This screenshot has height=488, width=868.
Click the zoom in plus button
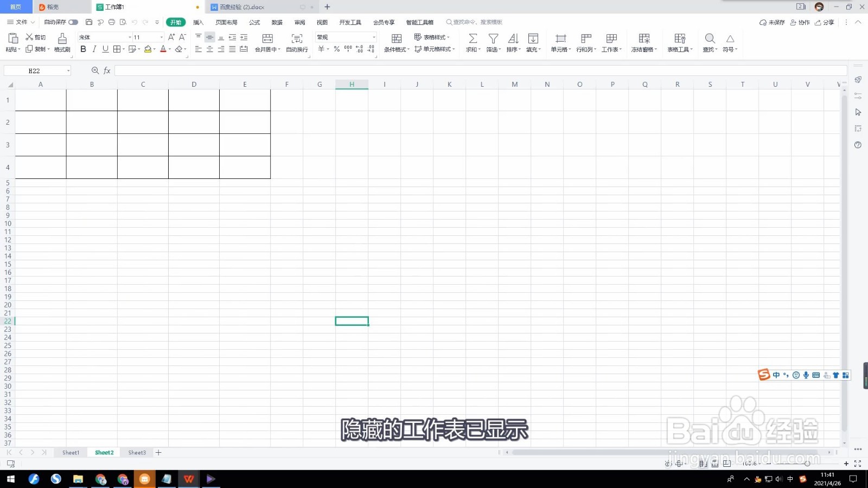coord(846,464)
